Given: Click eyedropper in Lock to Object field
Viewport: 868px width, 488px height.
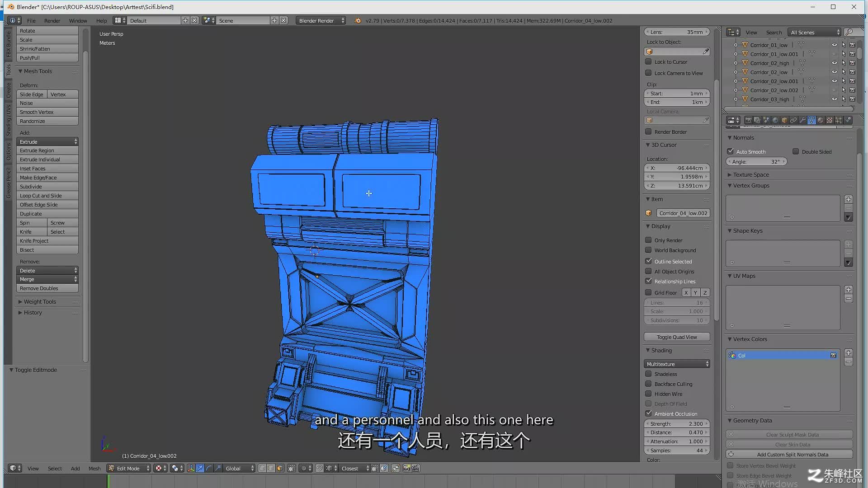Looking at the screenshot, I should point(705,52).
